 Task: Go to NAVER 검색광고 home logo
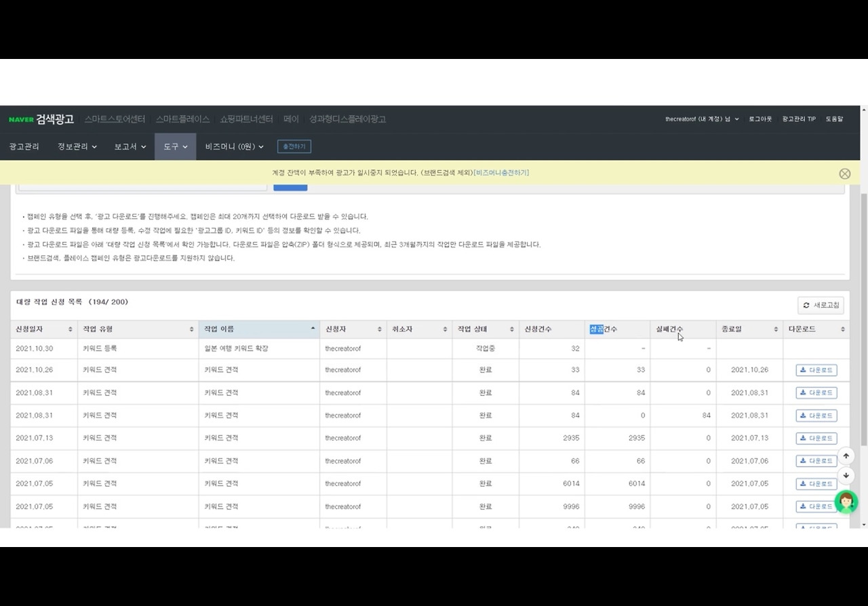pos(41,119)
